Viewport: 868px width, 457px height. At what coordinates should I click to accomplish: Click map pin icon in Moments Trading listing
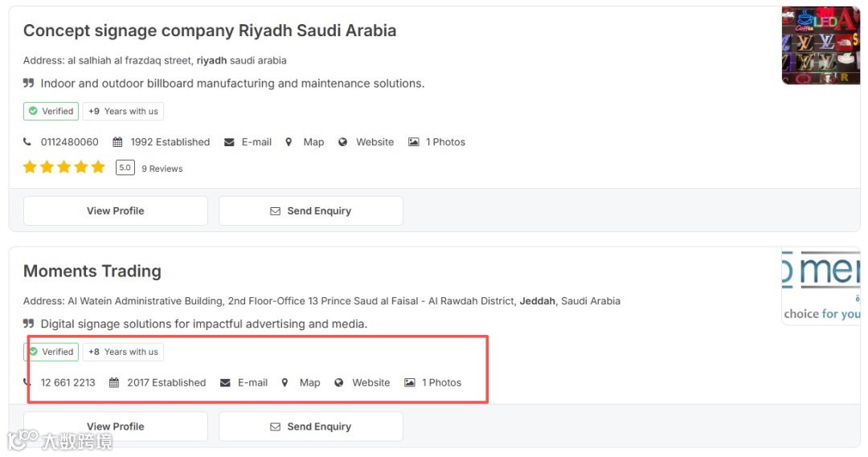point(285,383)
